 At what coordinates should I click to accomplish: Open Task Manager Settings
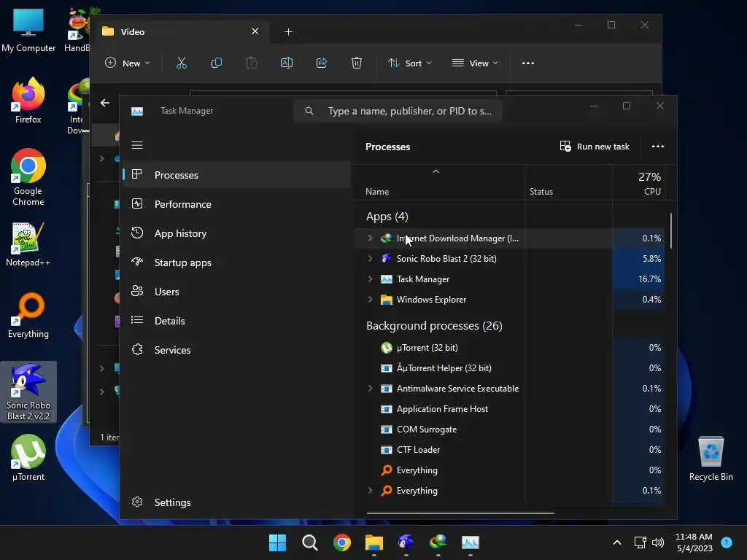pyautogui.click(x=237, y=502)
